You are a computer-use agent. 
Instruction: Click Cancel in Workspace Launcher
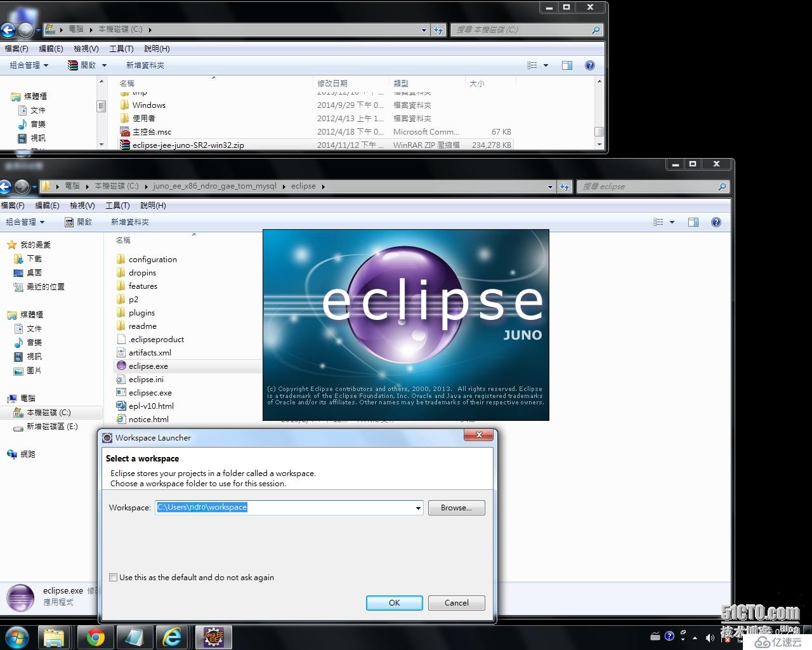point(456,603)
